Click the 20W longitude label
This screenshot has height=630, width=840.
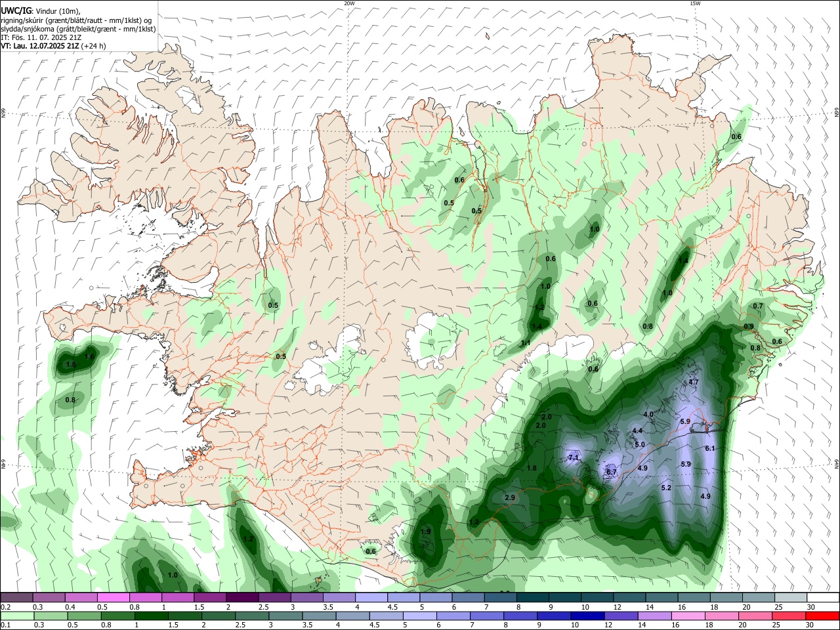349,3
